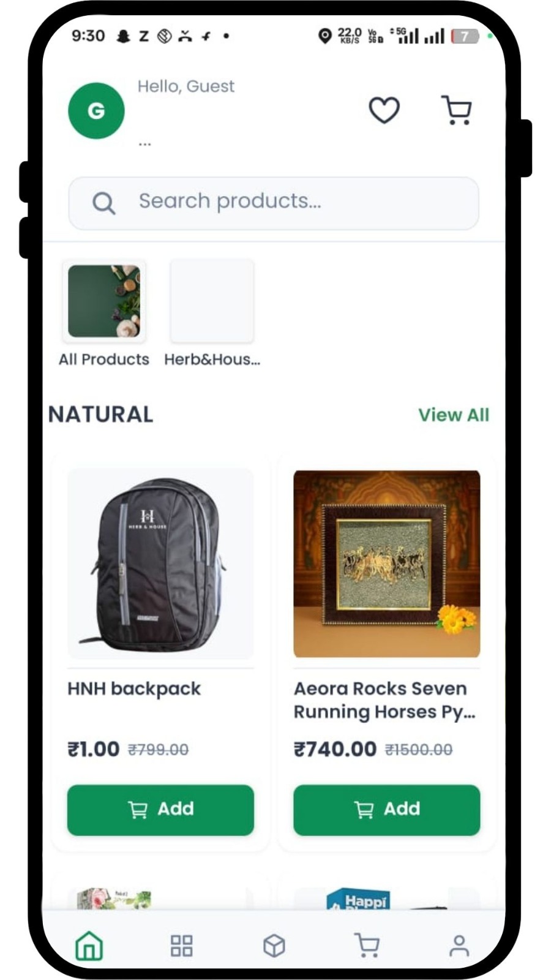Open the categories grid tab
This screenshot has height=980, width=551.
click(x=181, y=945)
